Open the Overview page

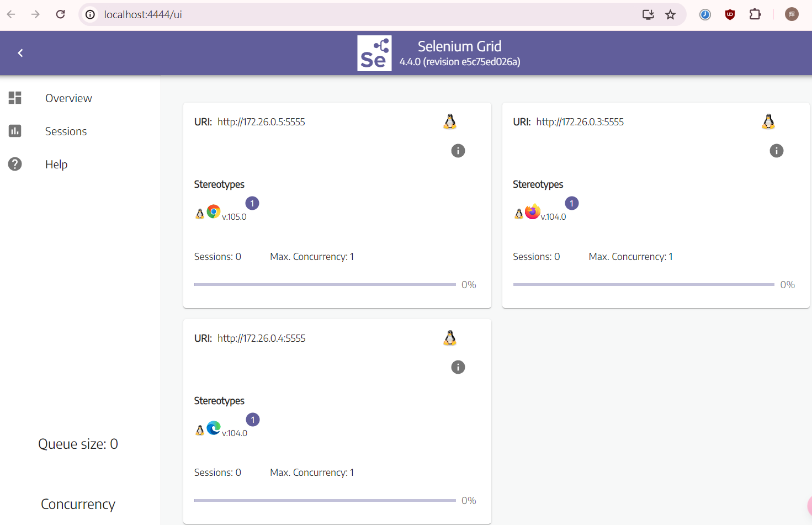68,98
